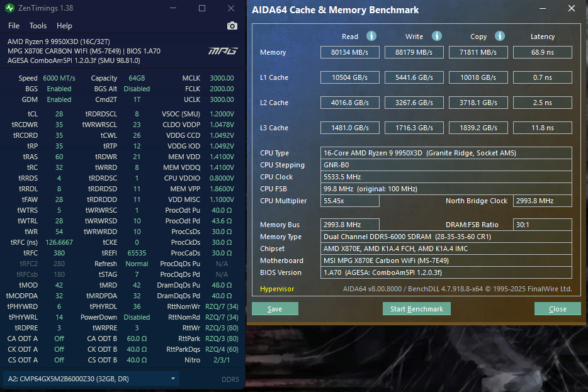
Task: Click L2 Cache Copy value 3718.1 GB/s
Action: (478, 103)
